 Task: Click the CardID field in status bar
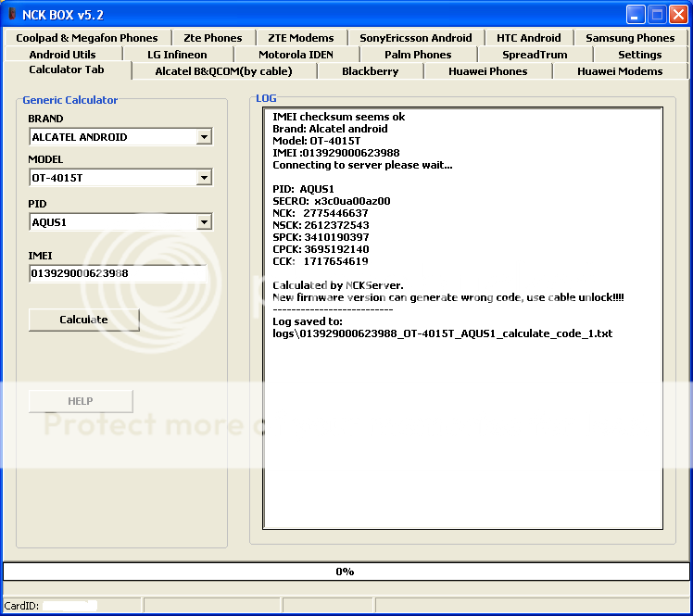pyautogui.click(x=69, y=606)
